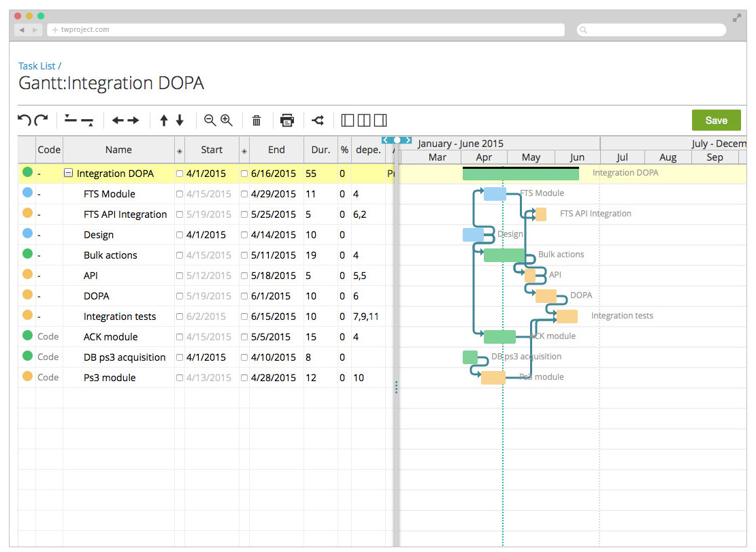This screenshot has width=756, height=552.
Task: Click the dotted splitter handle between table and chart
Action: [x=397, y=387]
